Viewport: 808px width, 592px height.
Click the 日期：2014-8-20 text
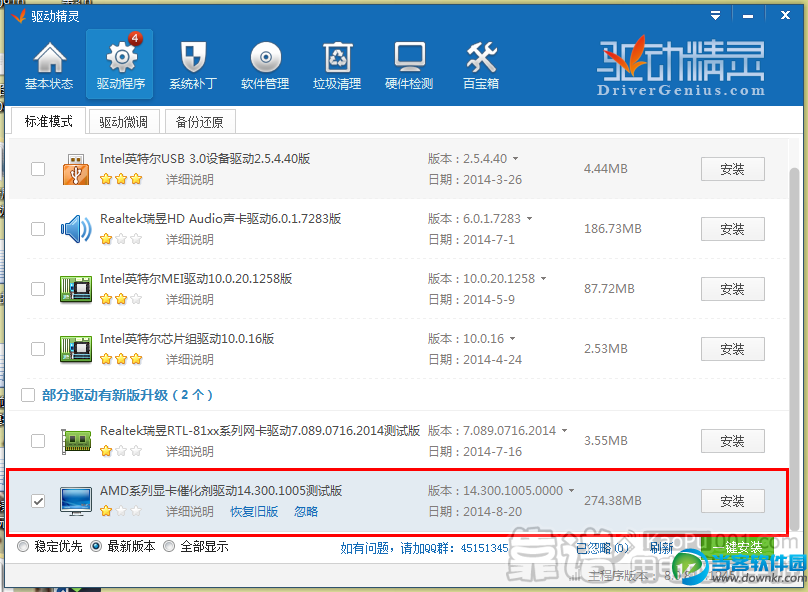(475, 512)
